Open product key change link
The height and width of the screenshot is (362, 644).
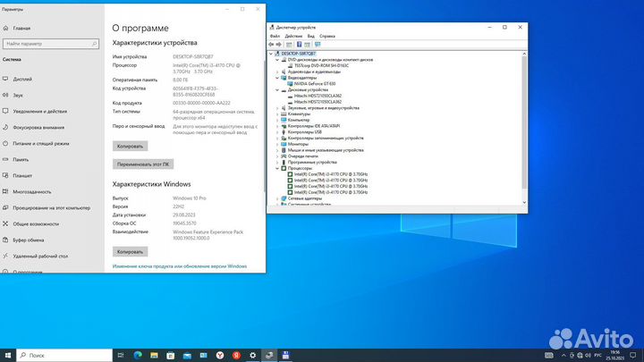180,266
